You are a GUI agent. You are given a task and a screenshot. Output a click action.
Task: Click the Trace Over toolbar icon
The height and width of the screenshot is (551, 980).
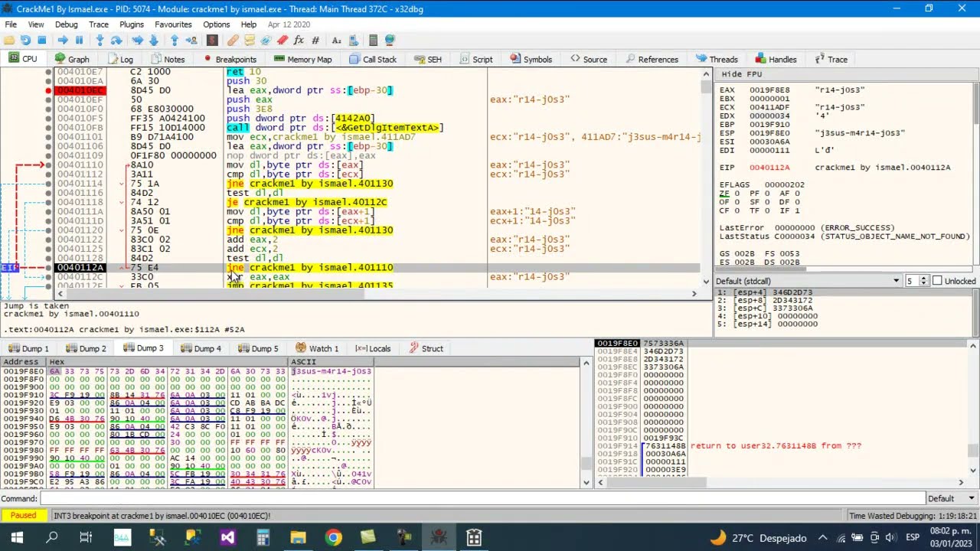[x=153, y=40]
